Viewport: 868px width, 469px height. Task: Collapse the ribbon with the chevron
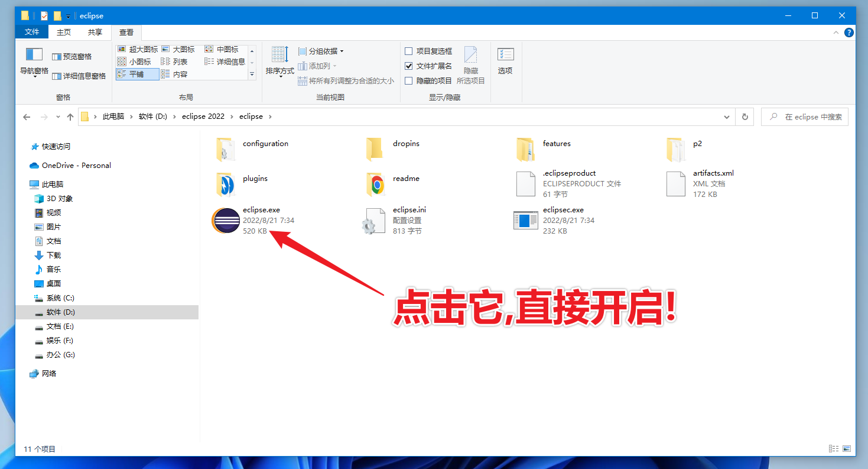[x=836, y=33]
